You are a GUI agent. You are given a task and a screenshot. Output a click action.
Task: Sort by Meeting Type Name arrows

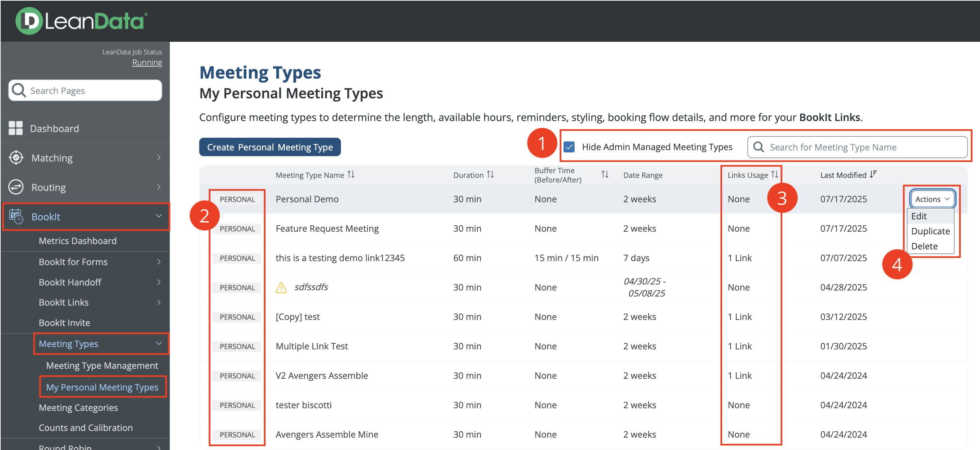tap(351, 175)
